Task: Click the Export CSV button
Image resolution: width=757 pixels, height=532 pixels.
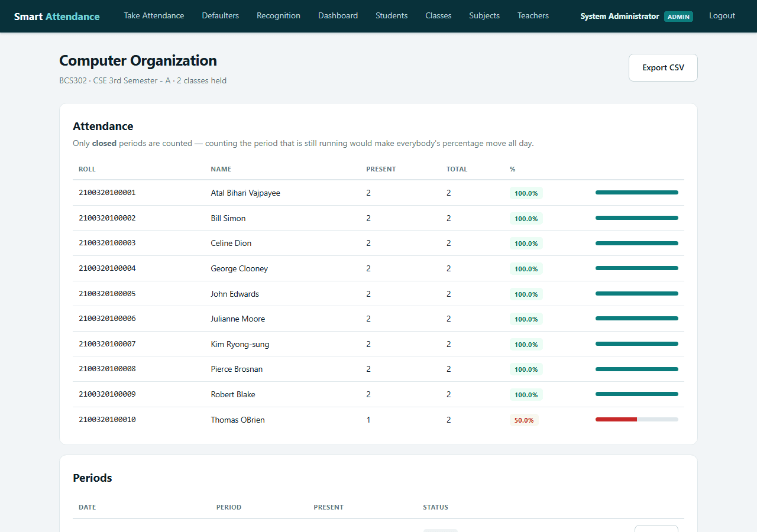Action: [x=663, y=67]
